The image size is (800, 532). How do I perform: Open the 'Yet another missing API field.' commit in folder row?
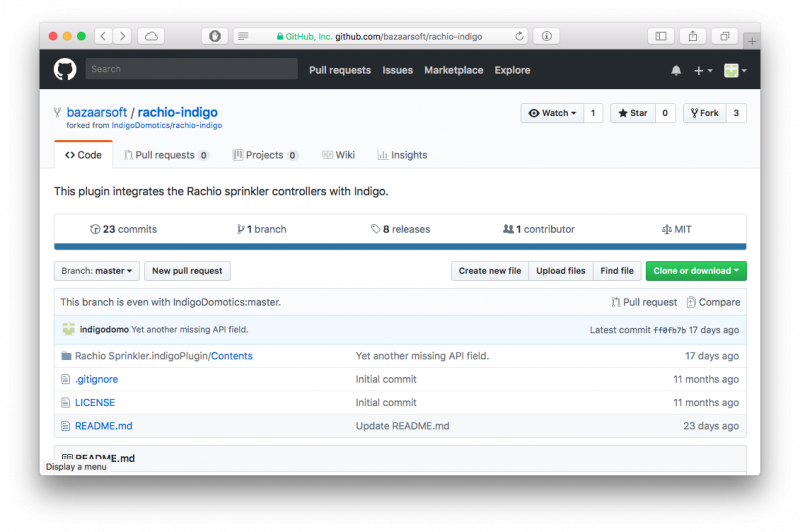422,356
